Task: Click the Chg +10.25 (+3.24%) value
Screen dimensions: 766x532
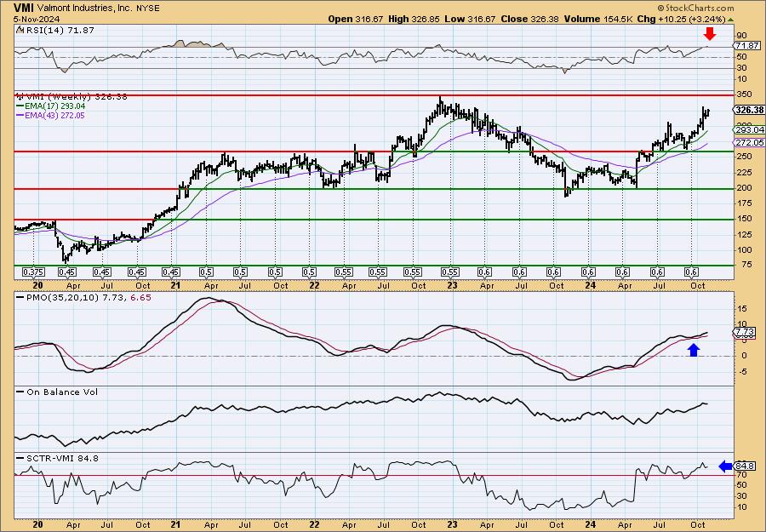Action: (682, 19)
